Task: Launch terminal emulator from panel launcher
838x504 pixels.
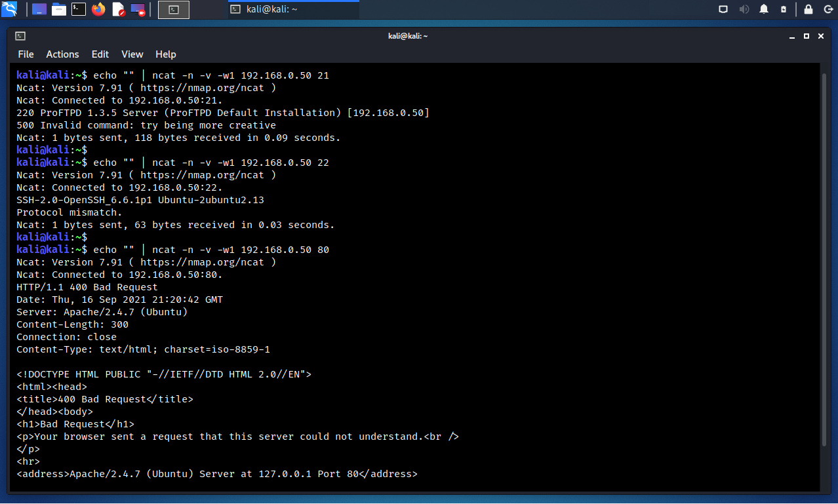Action: (79, 9)
